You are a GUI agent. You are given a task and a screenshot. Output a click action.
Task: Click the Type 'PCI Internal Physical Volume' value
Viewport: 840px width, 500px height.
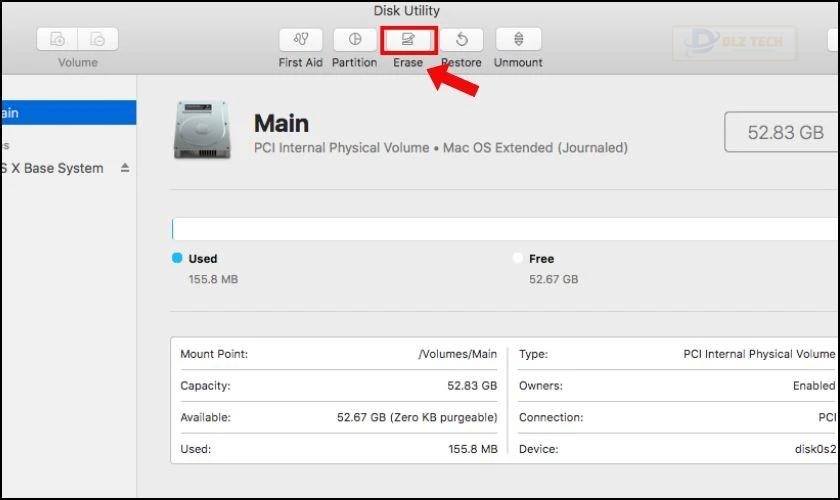pos(759,354)
